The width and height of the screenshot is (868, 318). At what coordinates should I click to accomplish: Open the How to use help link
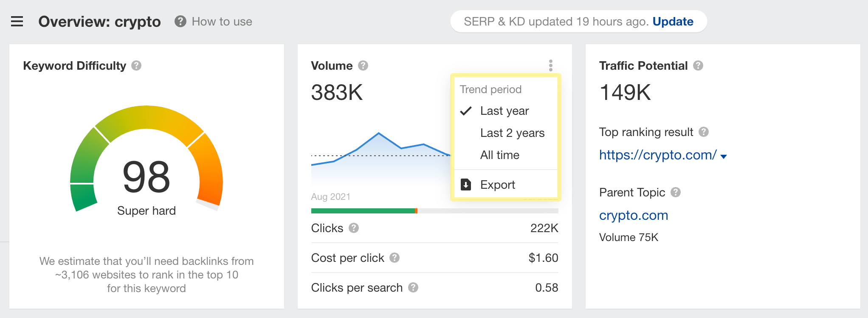click(222, 21)
